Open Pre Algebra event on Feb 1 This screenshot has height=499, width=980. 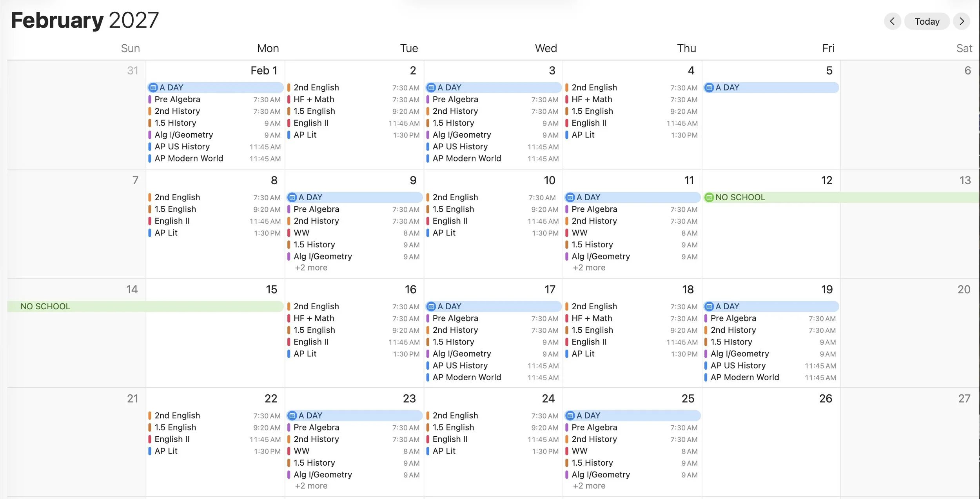[215, 100]
